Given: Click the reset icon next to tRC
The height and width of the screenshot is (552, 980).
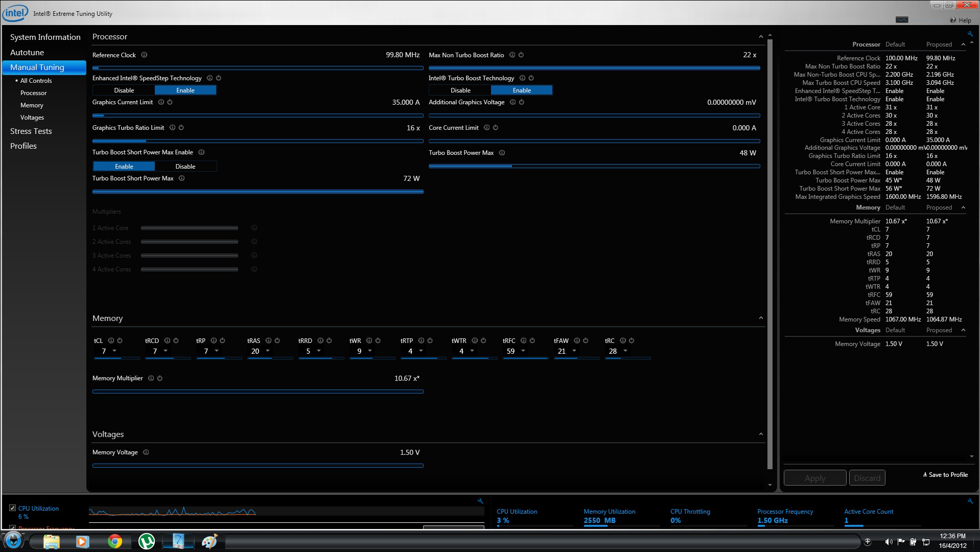Looking at the screenshot, I should [632, 340].
